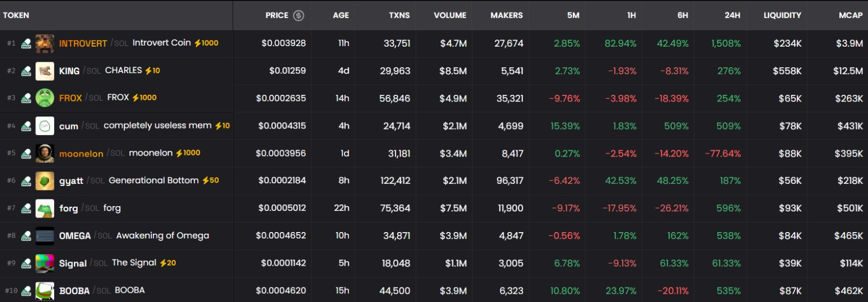Image resolution: width=868 pixels, height=302 pixels.
Task: Toggle price currency with dollar icon
Action: click(298, 15)
